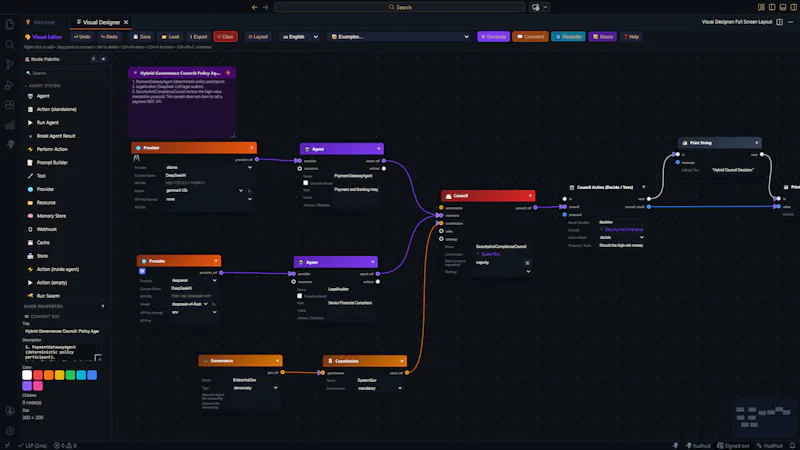This screenshot has height=450, width=800.
Task: Open the Help button
Action: [631, 37]
